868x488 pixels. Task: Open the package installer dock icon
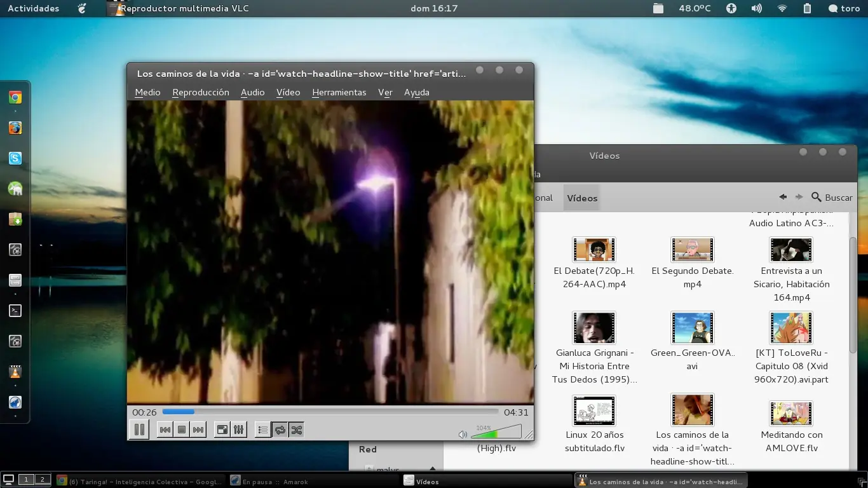pyautogui.click(x=15, y=219)
